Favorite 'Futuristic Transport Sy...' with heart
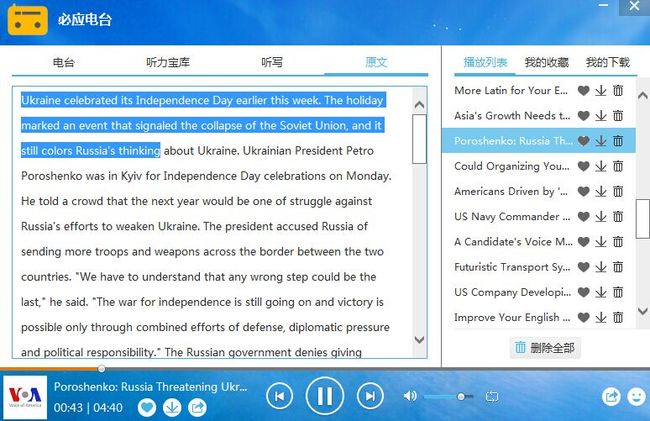Viewport: 650px width, 421px height. [583, 267]
